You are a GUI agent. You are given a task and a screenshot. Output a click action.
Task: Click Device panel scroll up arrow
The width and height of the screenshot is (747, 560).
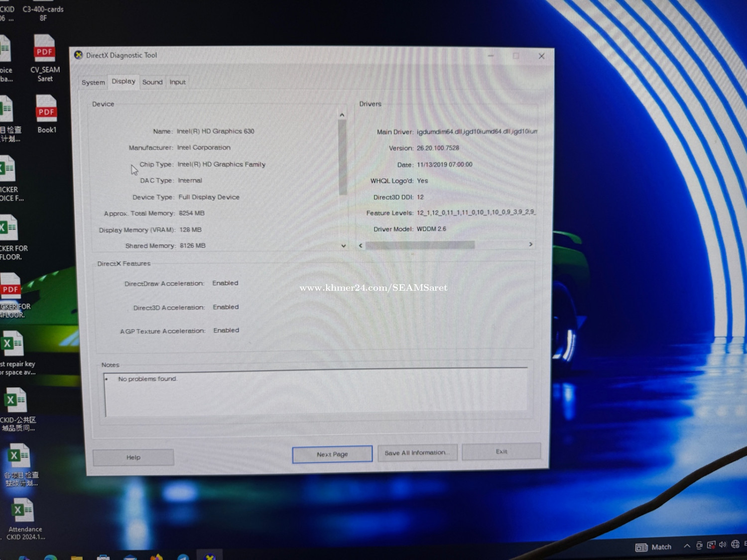(x=342, y=115)
